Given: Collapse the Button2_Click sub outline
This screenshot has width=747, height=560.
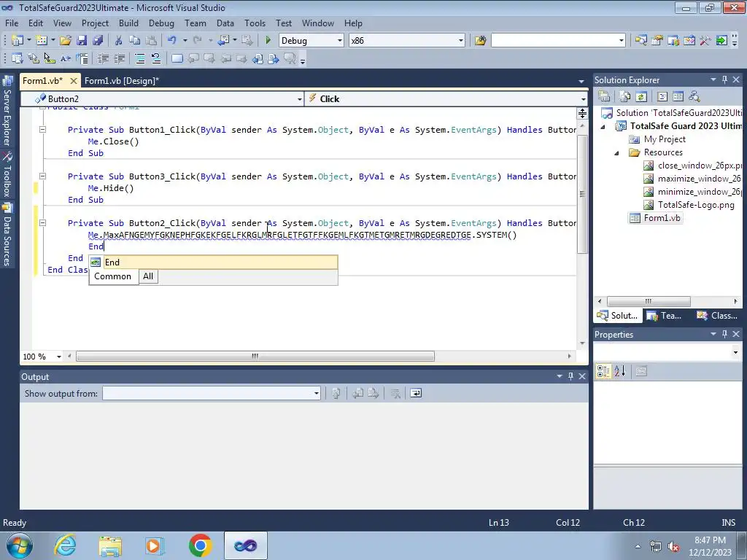Looking at the screenshot, I should [x=42, y=223].
